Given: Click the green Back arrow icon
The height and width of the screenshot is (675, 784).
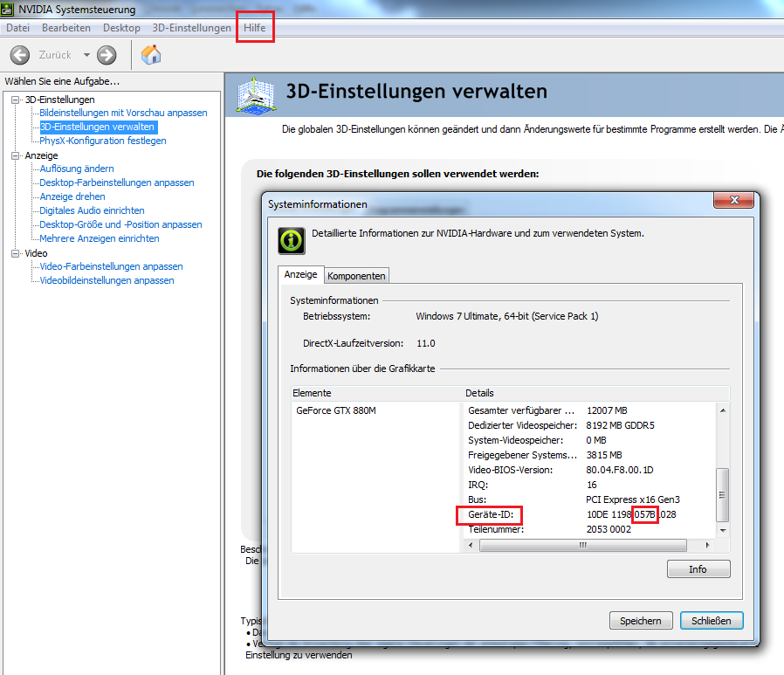Looking at the screenshot, I should coord(20,55).
